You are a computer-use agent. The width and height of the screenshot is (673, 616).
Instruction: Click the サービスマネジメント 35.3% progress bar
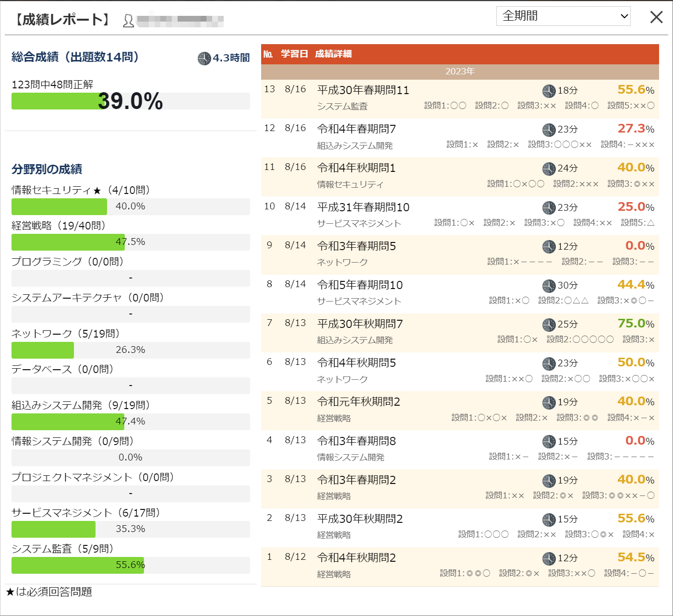[x=131, y=529]
